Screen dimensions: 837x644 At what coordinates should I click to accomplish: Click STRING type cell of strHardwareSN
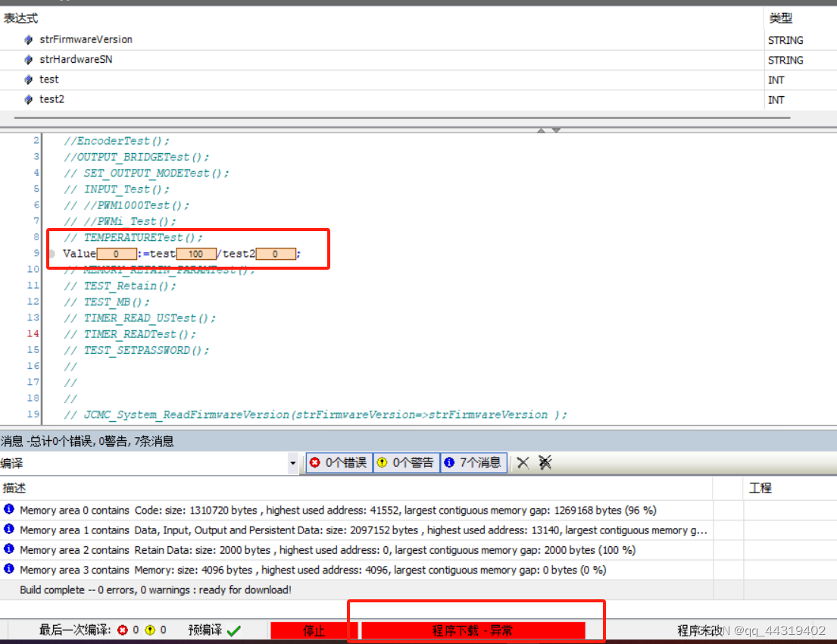[785, 61]
